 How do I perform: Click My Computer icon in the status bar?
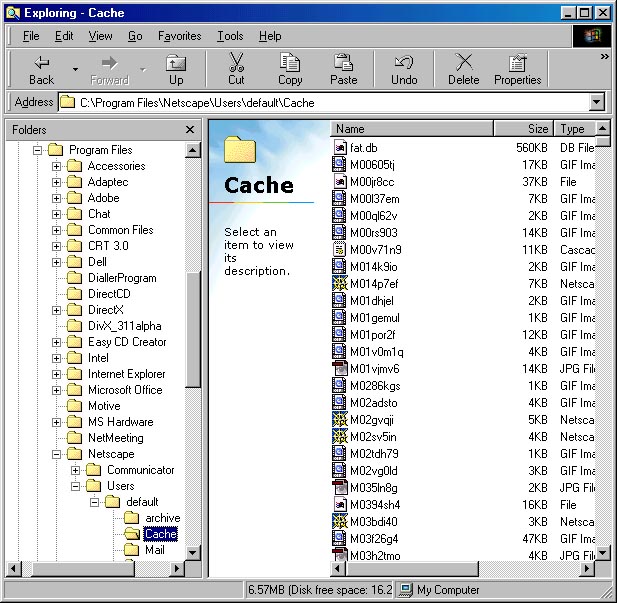405,590
